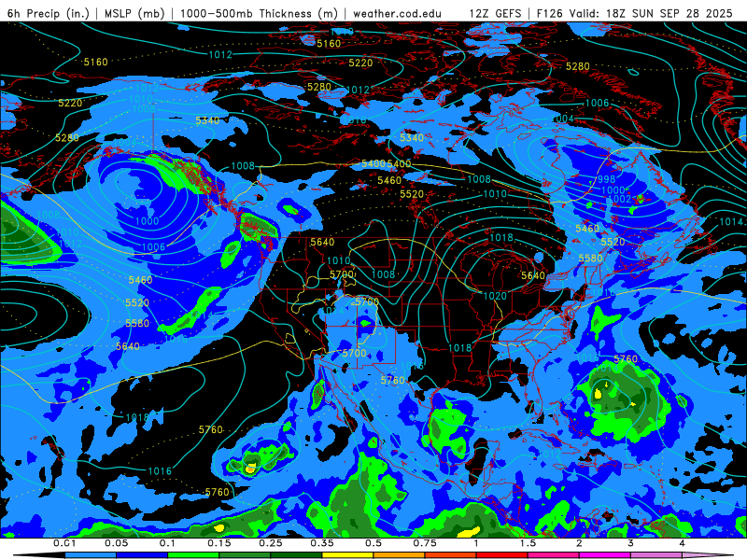Click the orange-red 0.75 legend swatch
This screenshot has height=560, width=747.
point(451,555)
